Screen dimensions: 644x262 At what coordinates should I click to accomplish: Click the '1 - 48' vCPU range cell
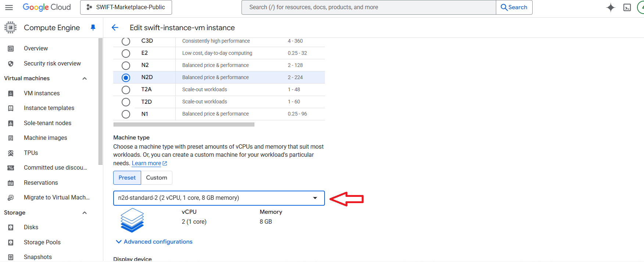(x=294, y=89)
